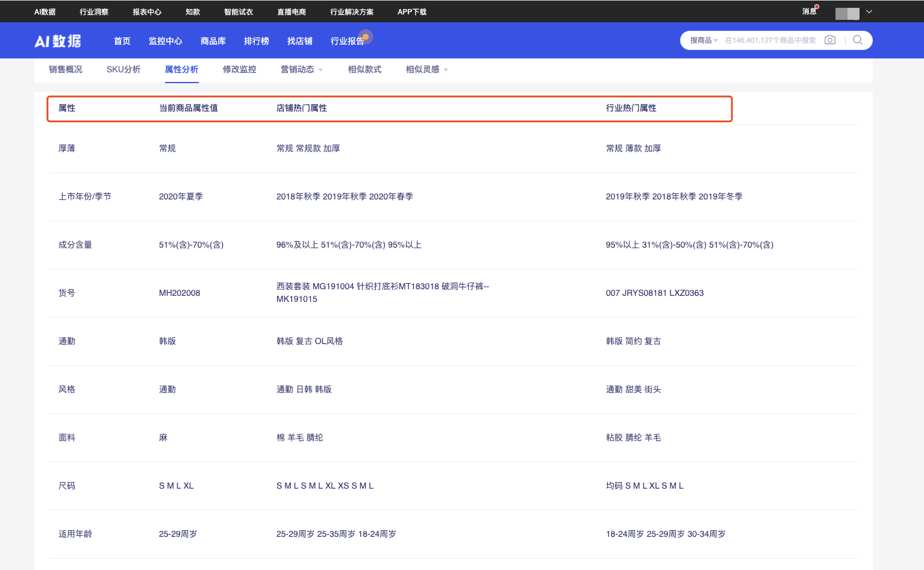Click the fabric value 麻
The height and width of the screenshot is (570, 924).
click(163, 437)
